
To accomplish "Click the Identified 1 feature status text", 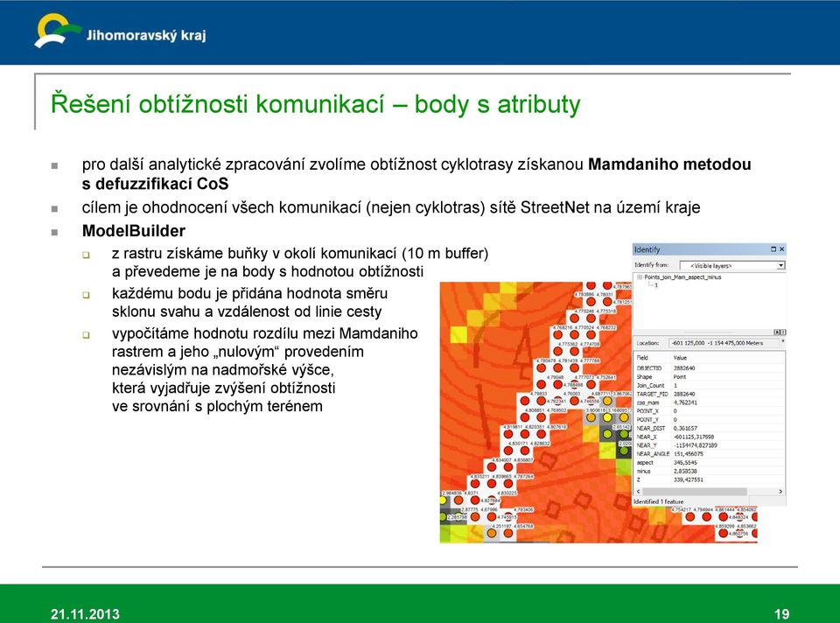I will (658, 502).
